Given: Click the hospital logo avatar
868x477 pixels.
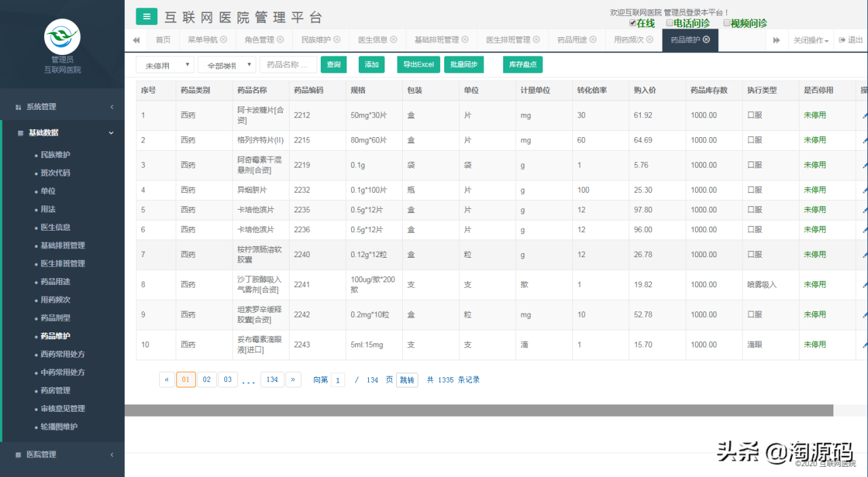Looking at the screenshot, I should click(x=62, y=37).
